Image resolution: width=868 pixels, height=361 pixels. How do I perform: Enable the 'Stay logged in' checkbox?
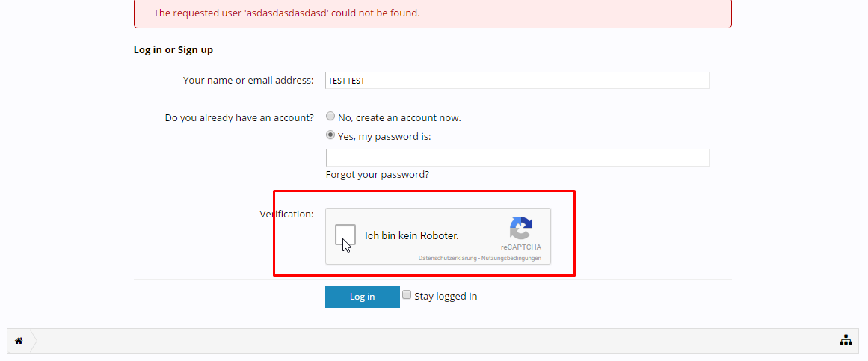click(x=407, y=295)
